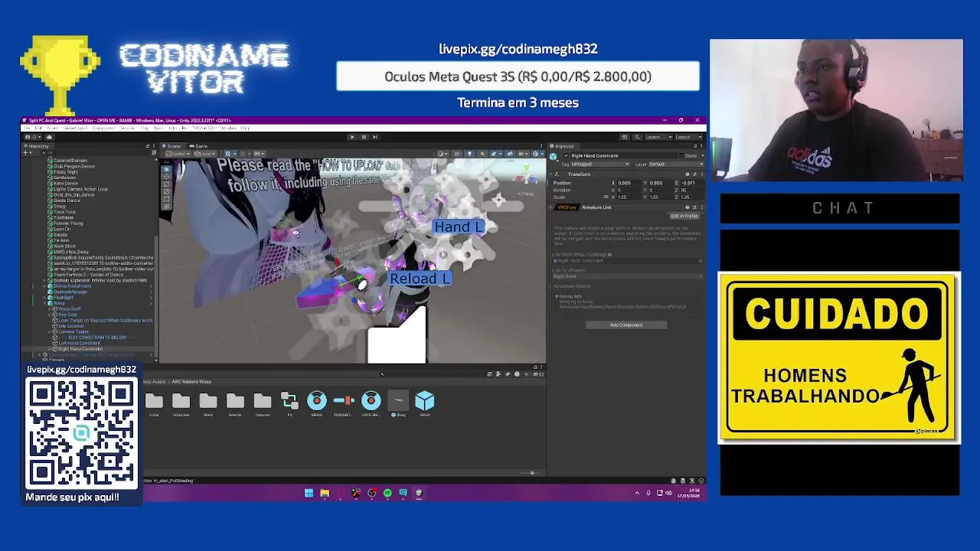This screenshot has width=980, height=551.
Task: Select the Transform tool in Scene toolbar
Action: point(166,206)
